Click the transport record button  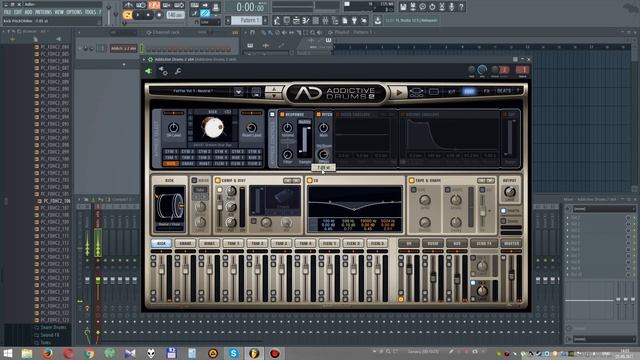point(159,15)
